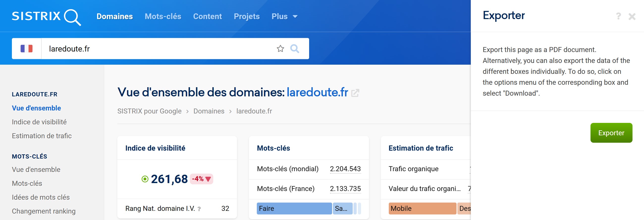Click the Sa... intent bar segment
The height and width of the screenshot is (220, 644).
[x=343, y=209]
